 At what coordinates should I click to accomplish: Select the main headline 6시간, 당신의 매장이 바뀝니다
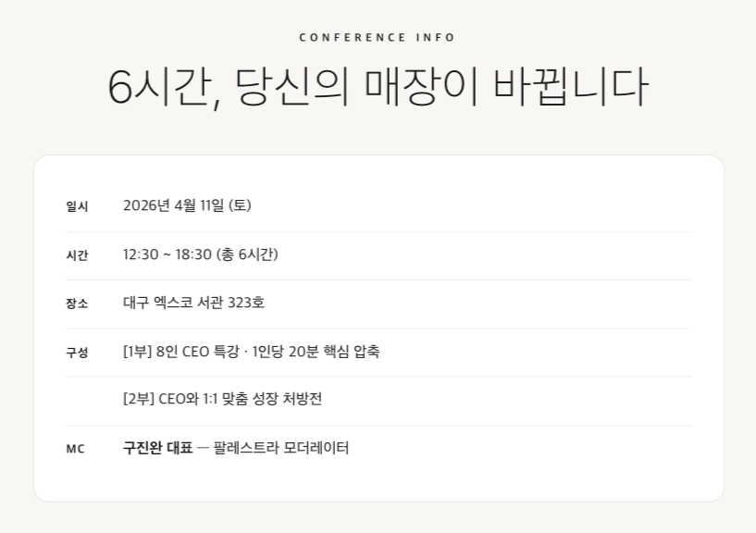(378, 87)
